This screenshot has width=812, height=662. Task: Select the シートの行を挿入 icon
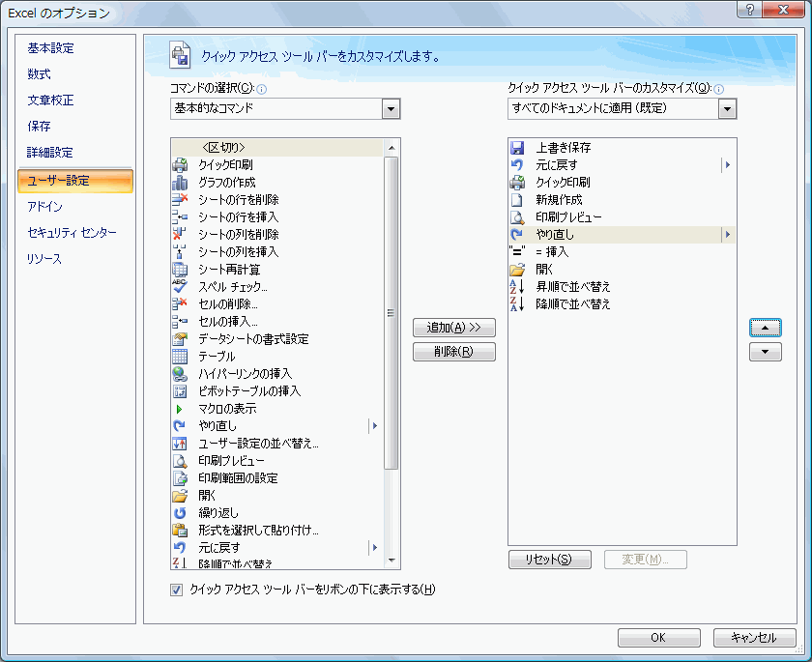(180, 217)
